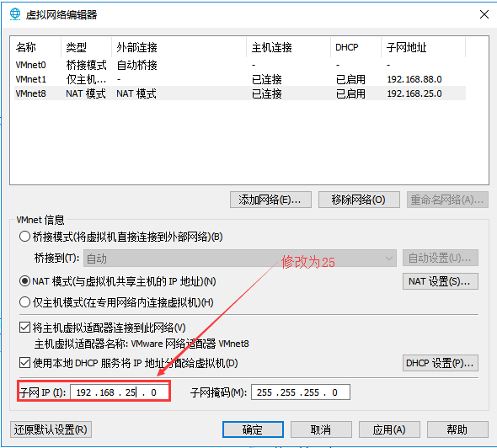Screen dimensions: 497x448
Task: Click 桥接模式 type cell of VMnet0
Action: coord(86,65)
